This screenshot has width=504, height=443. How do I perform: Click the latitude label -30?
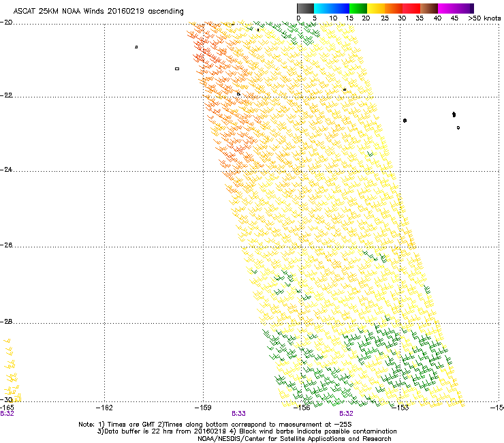[6, 399]
